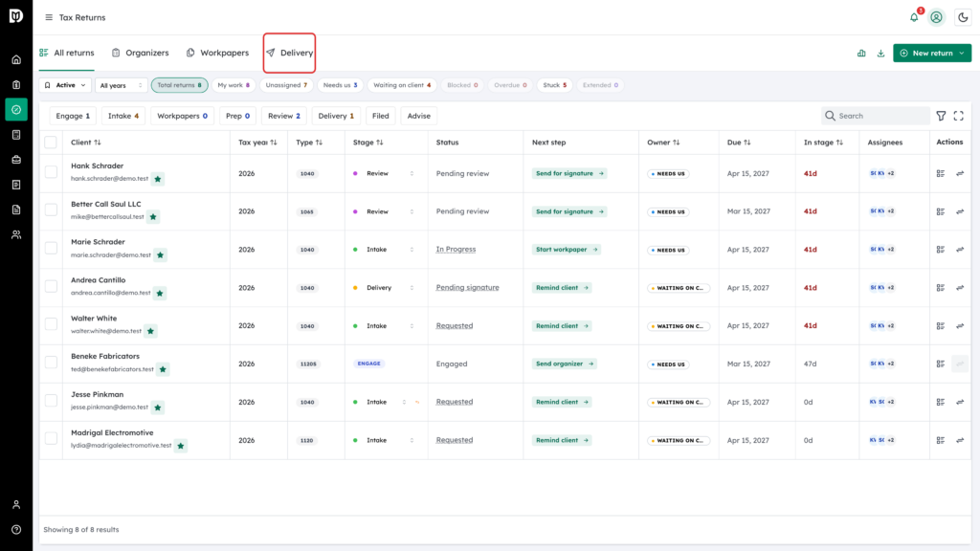Click the star badge next to Hank Schrader
980x551 pixels.
click(x=158, y=179)
